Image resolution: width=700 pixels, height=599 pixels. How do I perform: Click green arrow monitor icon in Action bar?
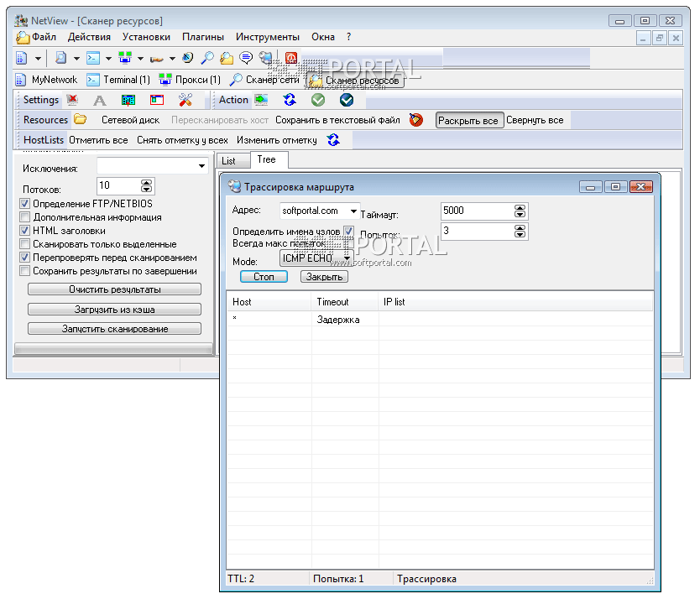pyautogui.click(x=261, y=100)
